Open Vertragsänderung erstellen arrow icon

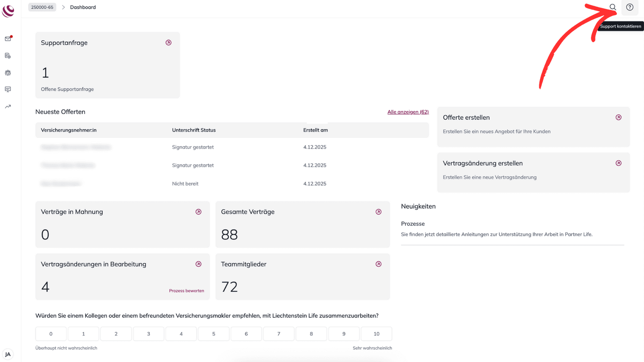click(618, 163)
